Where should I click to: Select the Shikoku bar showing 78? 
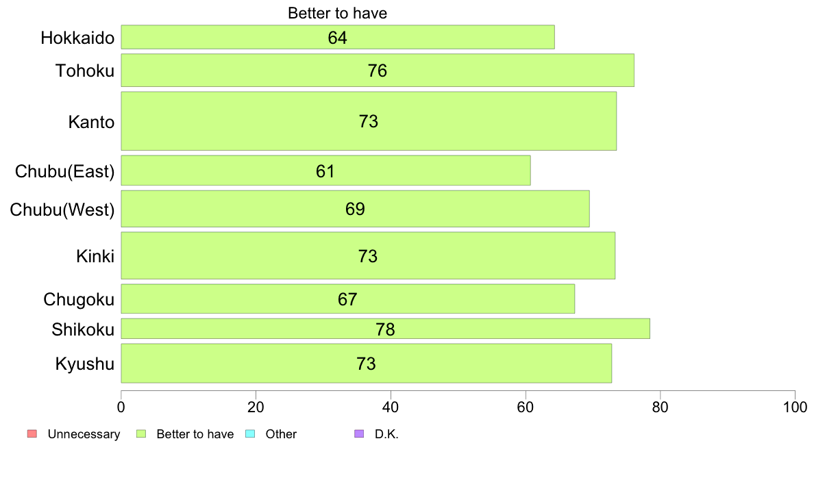click(386, 329)
